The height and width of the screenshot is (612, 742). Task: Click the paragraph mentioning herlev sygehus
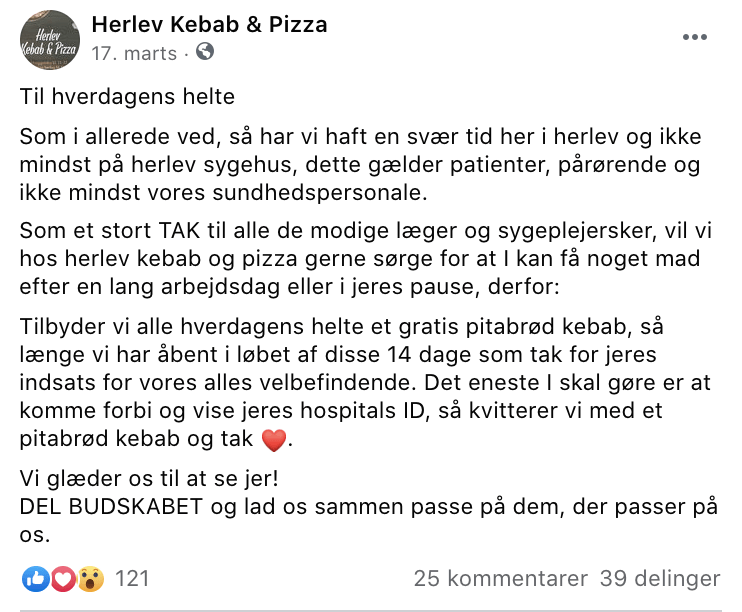[x=361, y=165]
